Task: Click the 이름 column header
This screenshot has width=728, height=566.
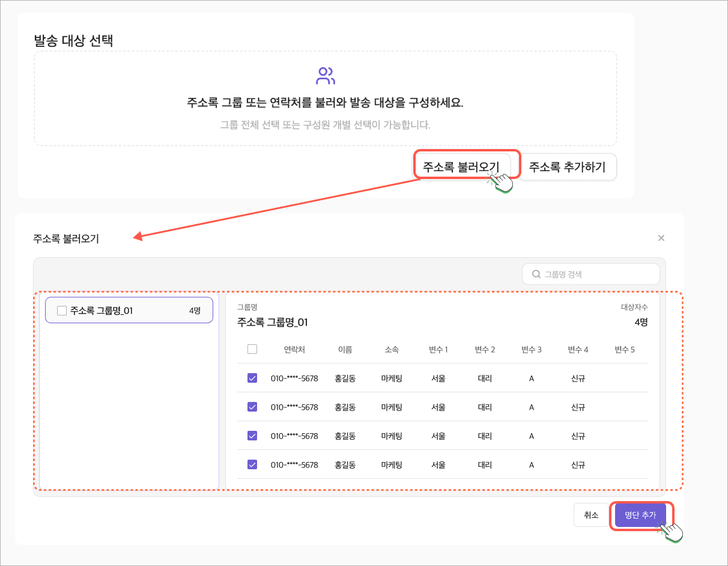Action: (345, 350)
